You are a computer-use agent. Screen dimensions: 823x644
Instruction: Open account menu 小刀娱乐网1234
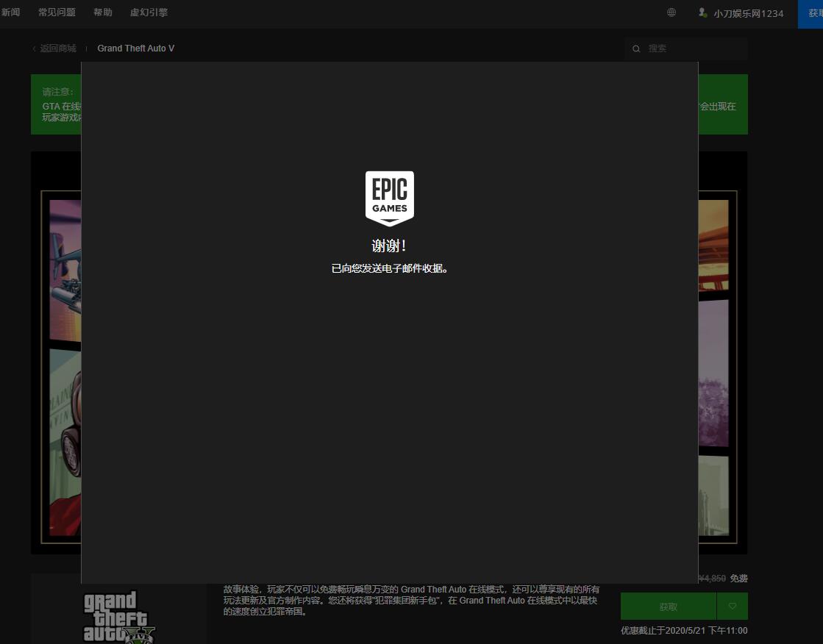click(748, 13)
